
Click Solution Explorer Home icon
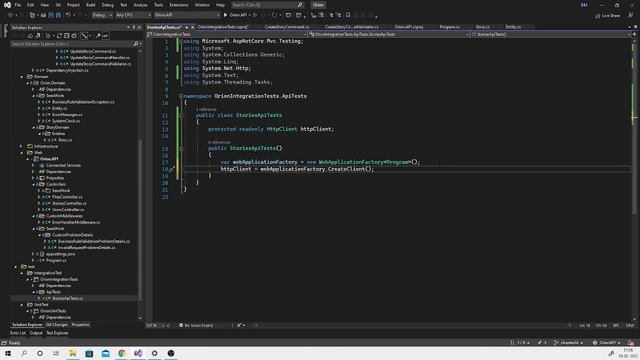tap(30, 36)
